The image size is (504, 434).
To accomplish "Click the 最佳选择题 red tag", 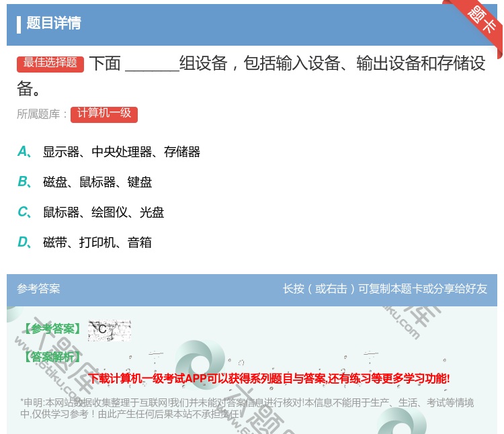I will (x=50, y=63).
